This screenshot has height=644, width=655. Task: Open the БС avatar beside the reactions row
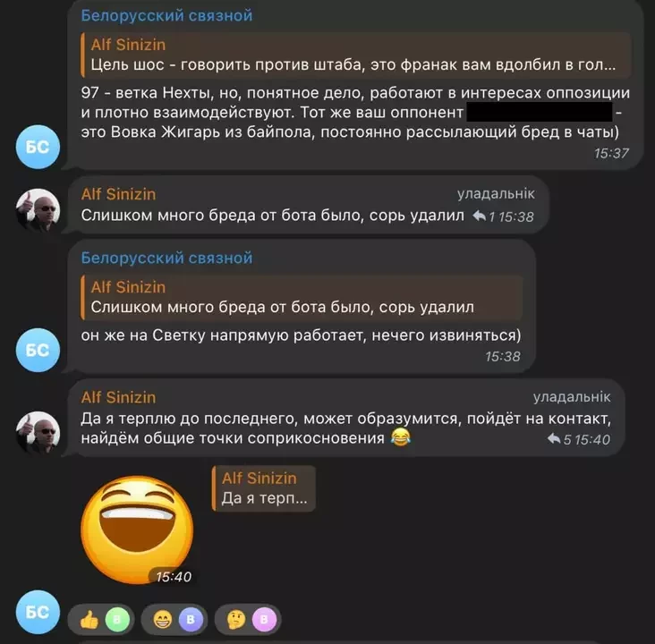(38, 613)
